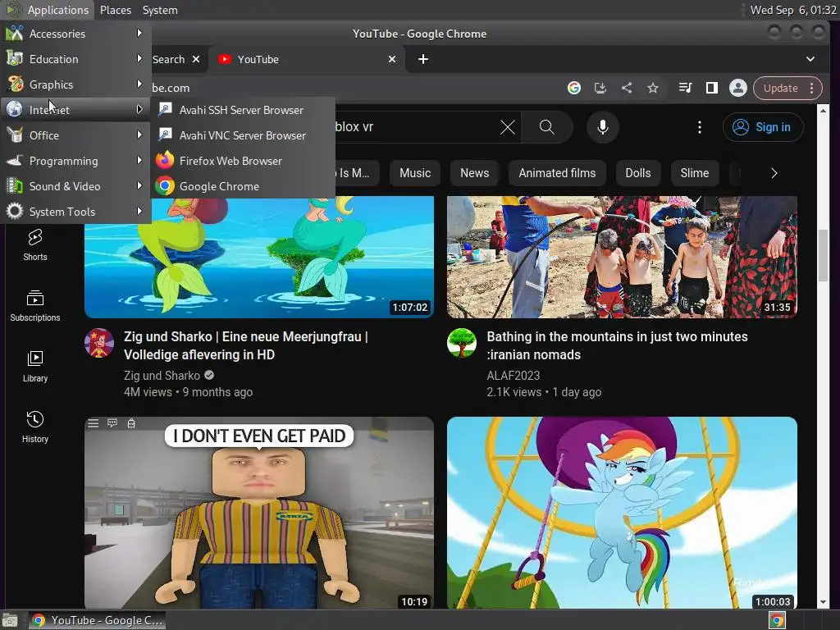This screenshot has height=630, width=840.
Task: Click the Chrome icon in the submenu
Action: tap(165, 186)
